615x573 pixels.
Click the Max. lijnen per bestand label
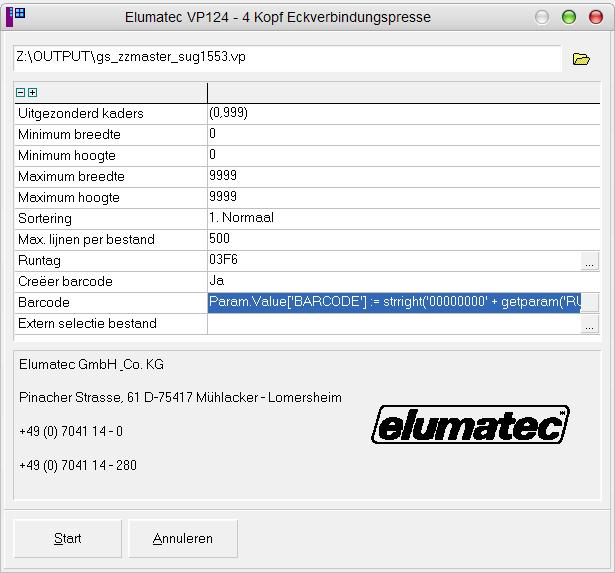click(86, 240)
